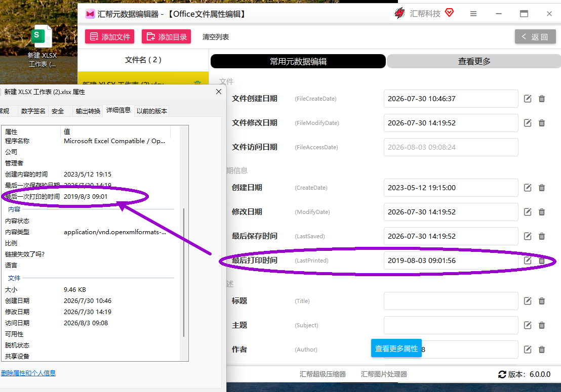The image size is (561, 392).
Task: Click the refresh icon next to 版本
Action: tap(502, 374)
